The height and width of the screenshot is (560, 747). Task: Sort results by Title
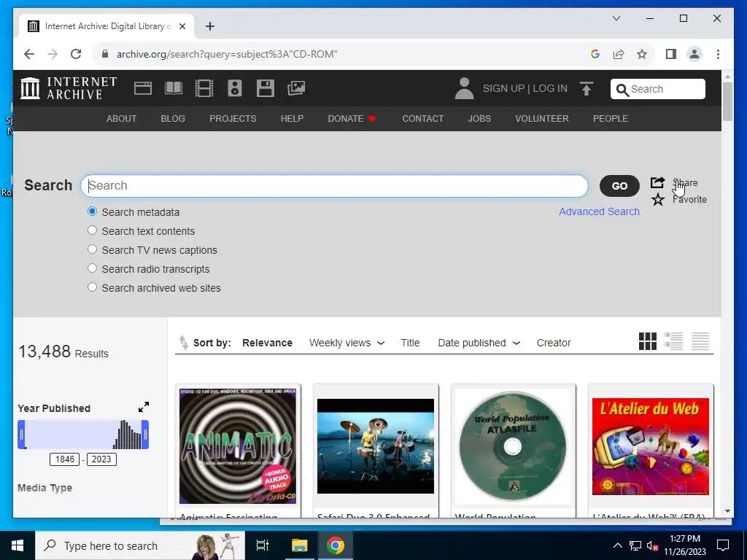pos(410,343)
